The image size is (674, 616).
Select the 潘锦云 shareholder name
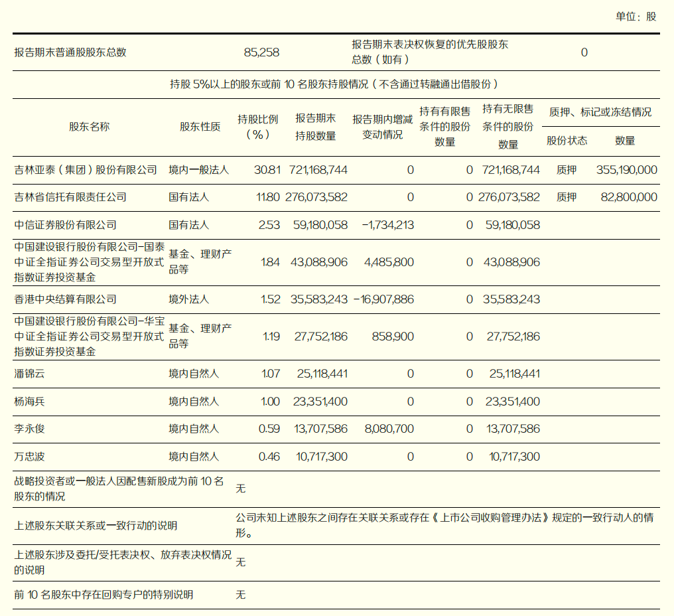29,374
